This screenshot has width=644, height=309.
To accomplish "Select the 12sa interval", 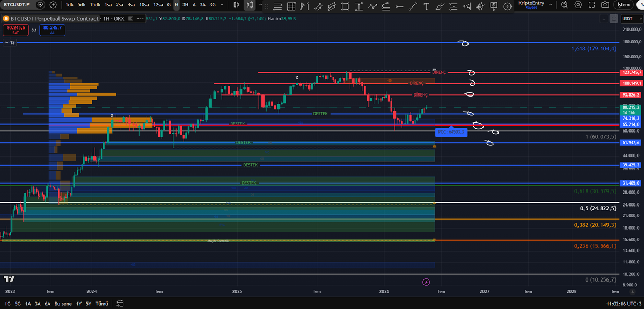I will tap(158, 5).
